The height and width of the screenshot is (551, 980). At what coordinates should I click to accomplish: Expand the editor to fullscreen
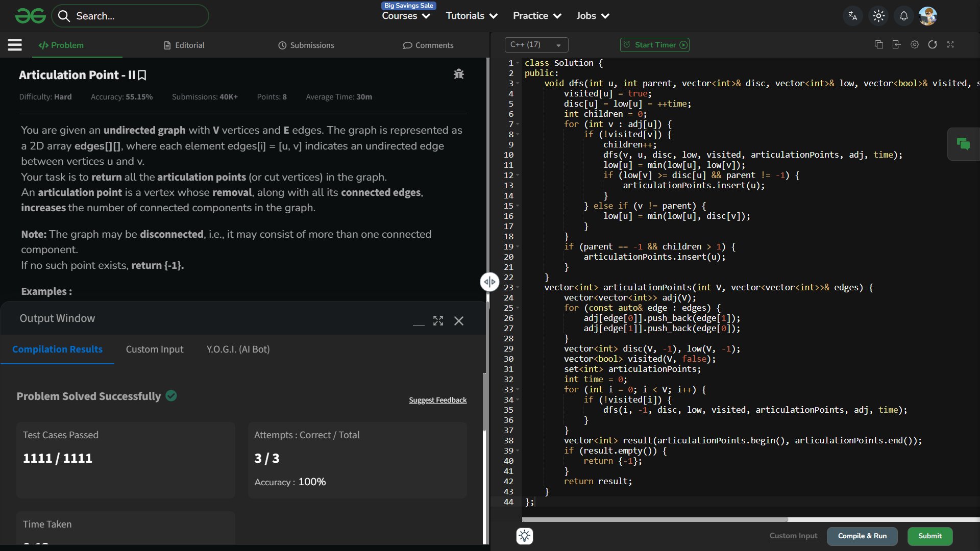(x=950, y=45)
